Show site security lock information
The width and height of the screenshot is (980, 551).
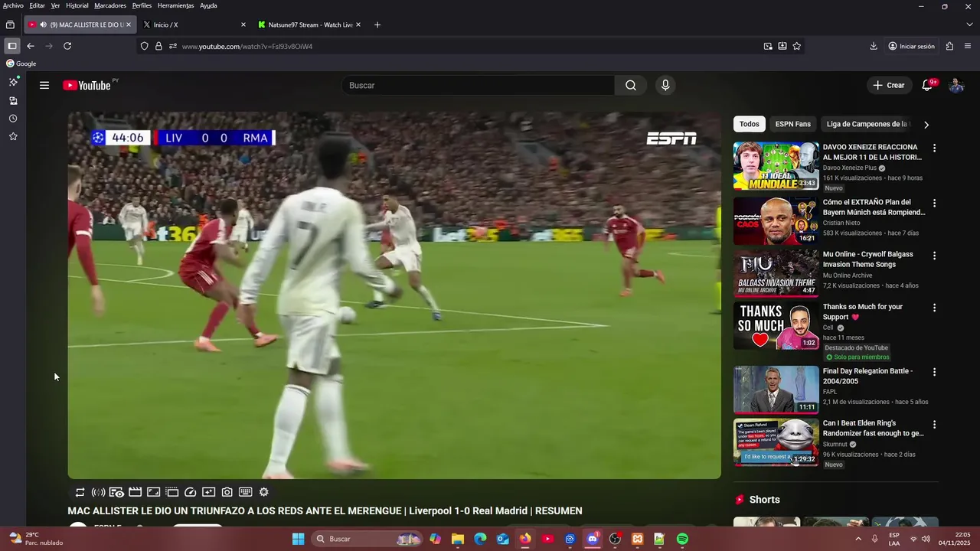point(158,46)
